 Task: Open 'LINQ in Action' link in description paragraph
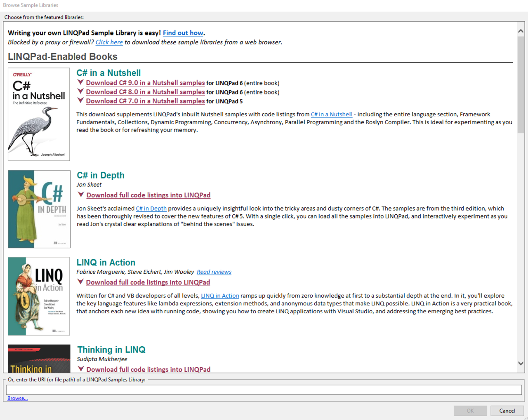pos(220,296)
